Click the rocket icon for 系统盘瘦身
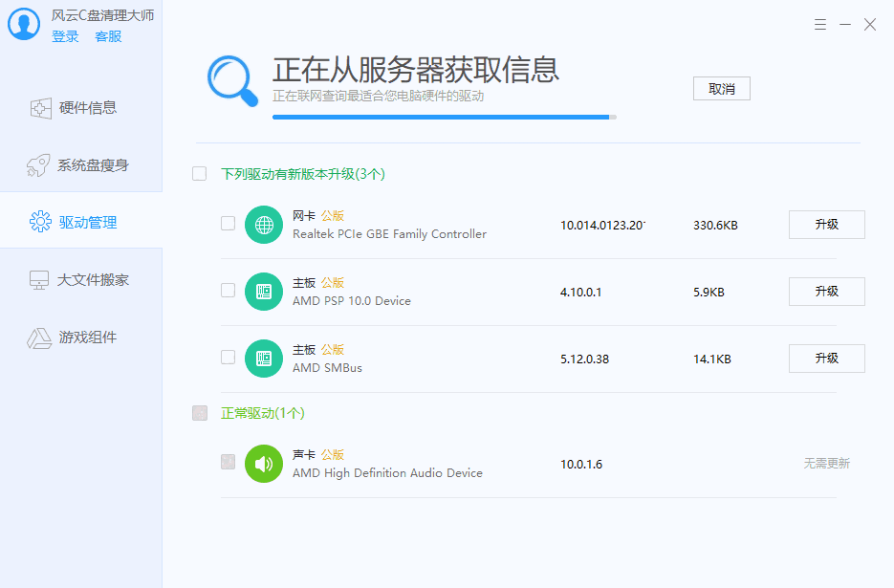This screenshot has height=588, width=894. pos(38,165)
